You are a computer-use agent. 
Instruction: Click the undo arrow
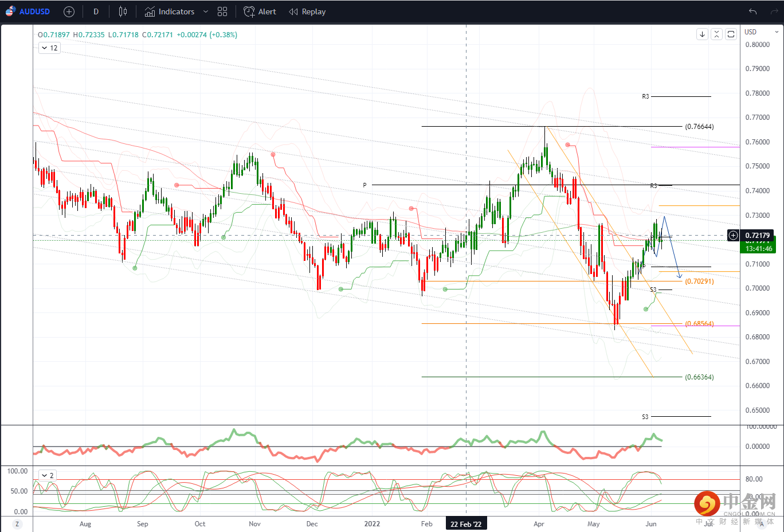click(x=752, y=11)
